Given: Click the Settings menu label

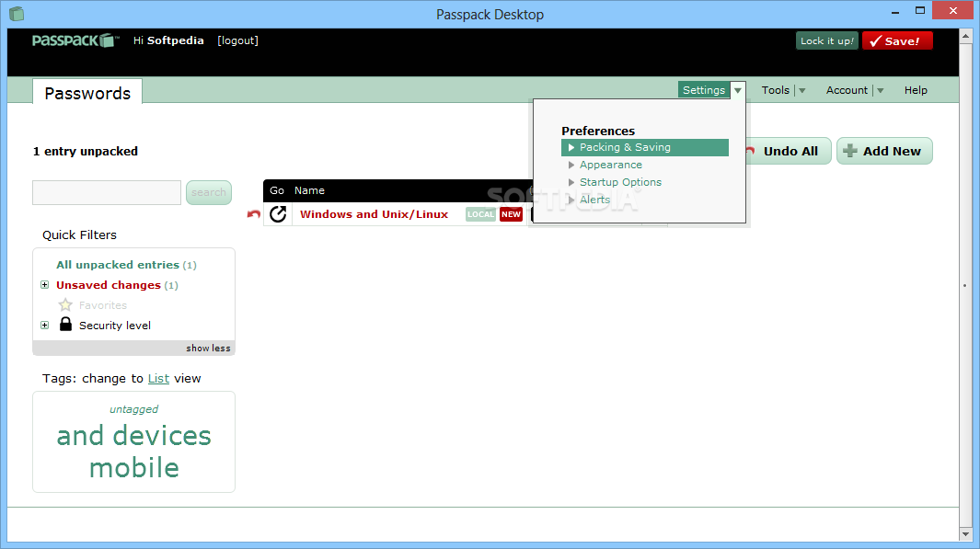Looking at the screenshot, I should (x=704, y=90).
